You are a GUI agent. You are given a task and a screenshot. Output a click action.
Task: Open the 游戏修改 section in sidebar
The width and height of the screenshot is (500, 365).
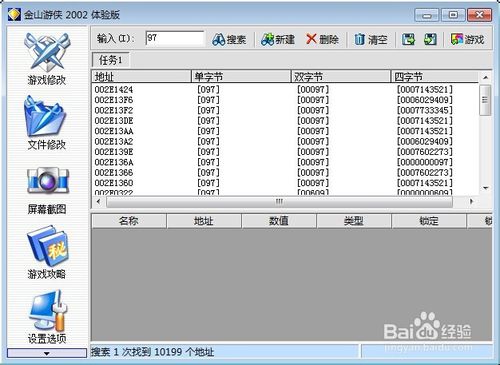tap(47, 59)
